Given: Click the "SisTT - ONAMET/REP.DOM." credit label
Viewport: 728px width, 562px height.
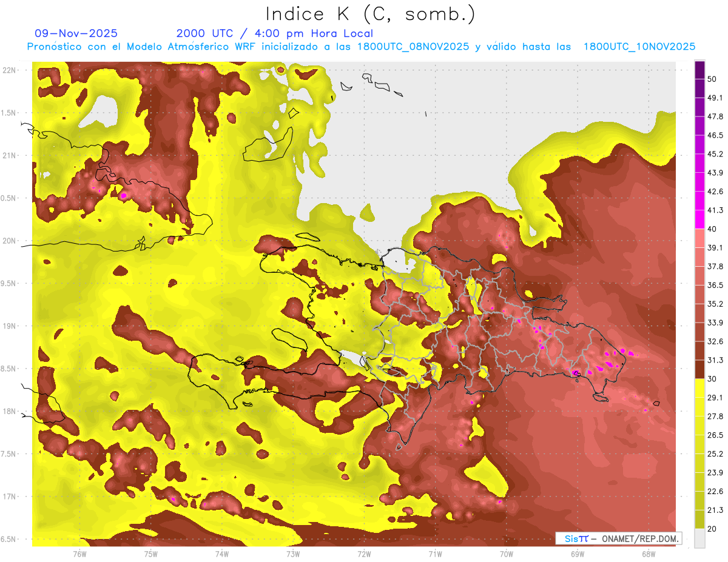Looking at the screenshot, I should (618, 538).
